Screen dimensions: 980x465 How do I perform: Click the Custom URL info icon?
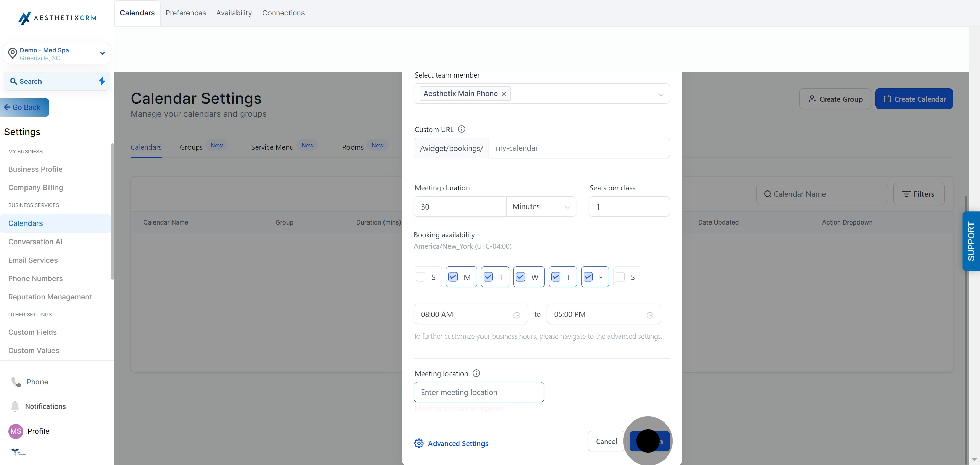point(461,129)
